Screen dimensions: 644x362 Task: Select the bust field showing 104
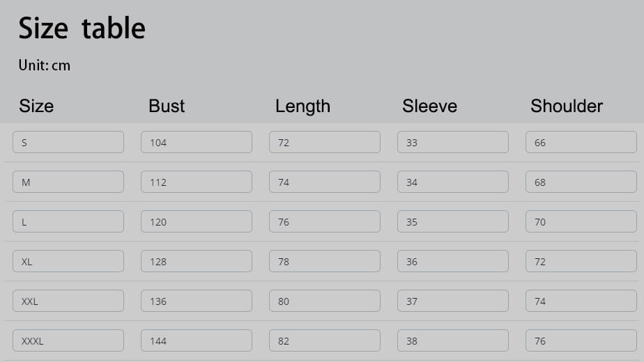(197, 142)
